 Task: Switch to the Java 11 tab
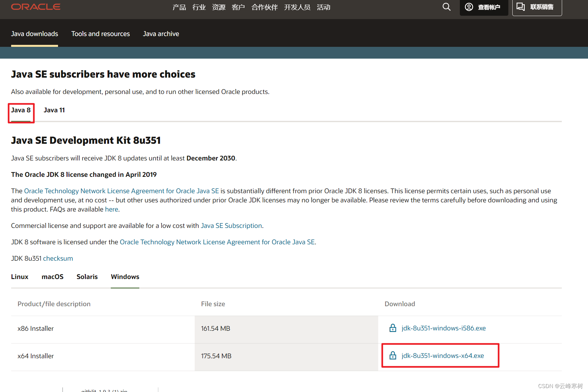54,110
